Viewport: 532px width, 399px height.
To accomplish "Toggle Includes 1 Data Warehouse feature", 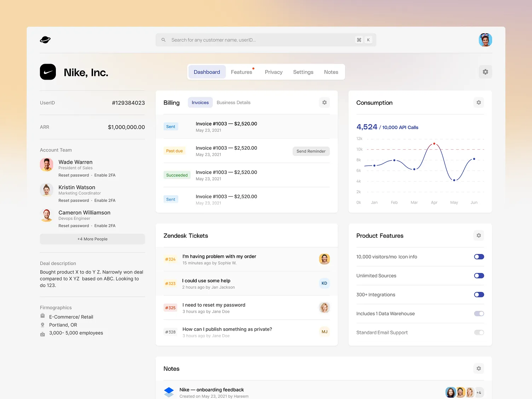I will point(479,313).
